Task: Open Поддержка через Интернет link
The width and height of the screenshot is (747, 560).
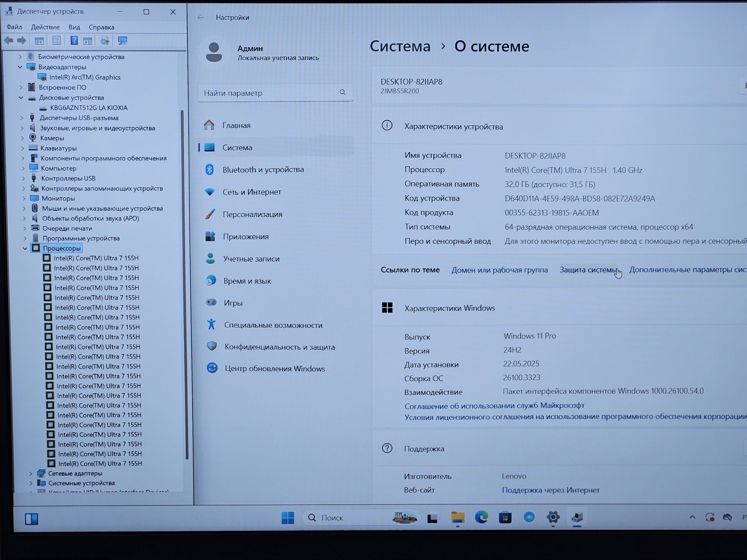Action: click(551, 490)
